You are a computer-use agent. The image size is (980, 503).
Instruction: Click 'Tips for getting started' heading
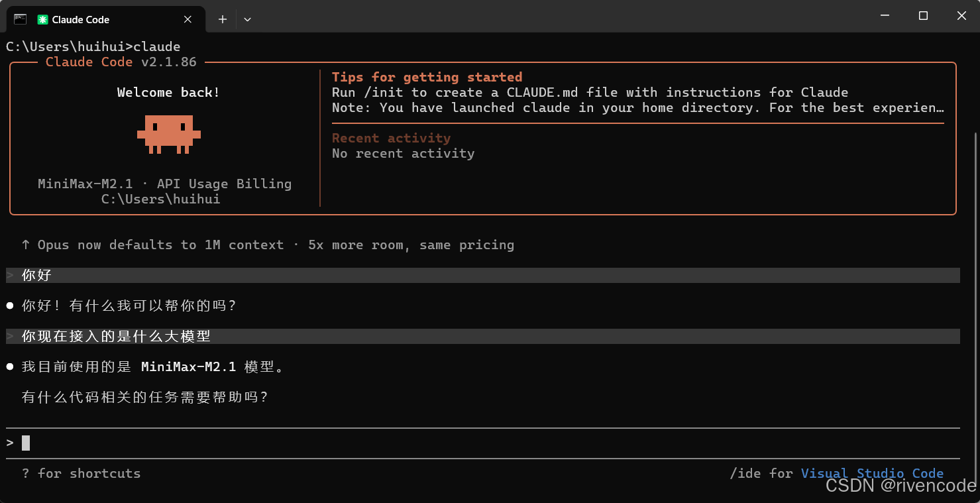coord(427,77)
